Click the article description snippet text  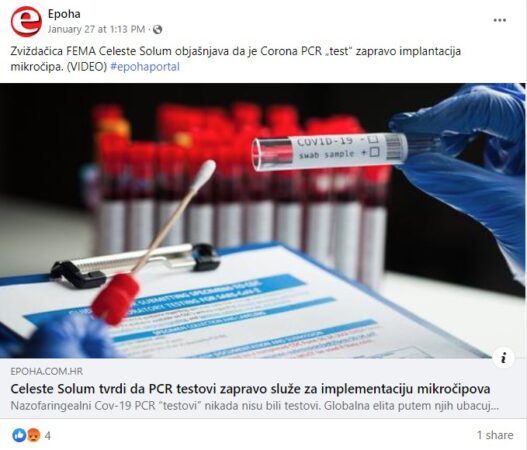(254, 406)
